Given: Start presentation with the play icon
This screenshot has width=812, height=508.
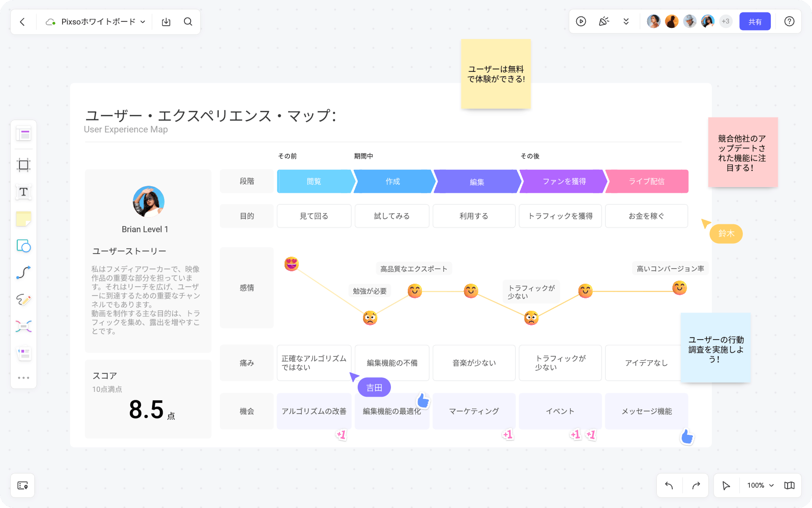Looking at the screenshot, I should pyautogui.click(x=581, y=21).
